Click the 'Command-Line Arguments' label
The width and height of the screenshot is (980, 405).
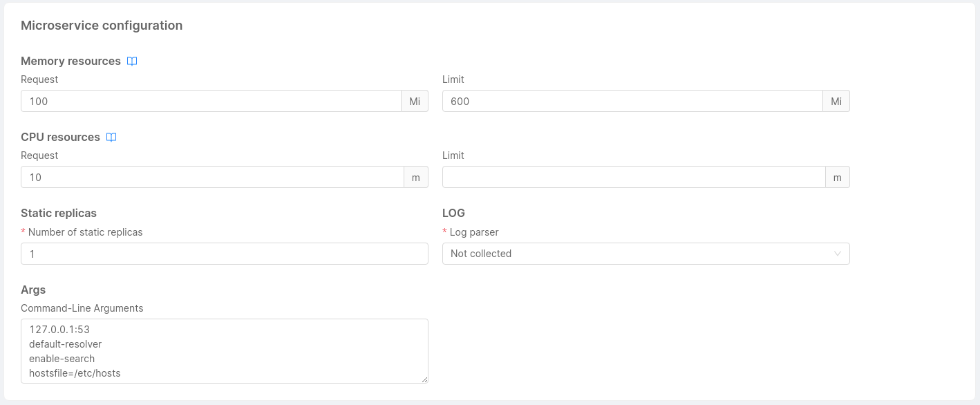pyautogui.click(x=82, y=308)
